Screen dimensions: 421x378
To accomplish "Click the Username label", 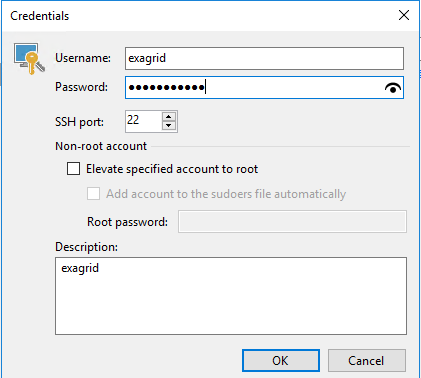I will point(83,58).
